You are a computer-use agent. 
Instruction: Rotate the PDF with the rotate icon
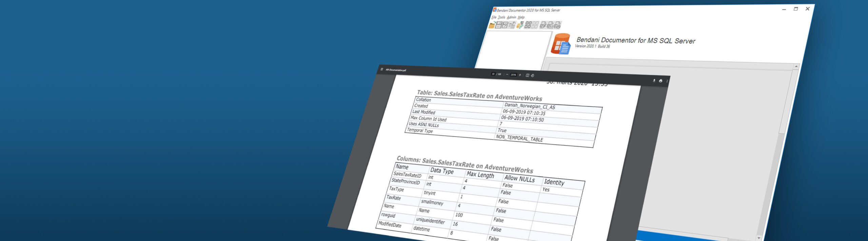pyautogui.click(x=533, y=76)
